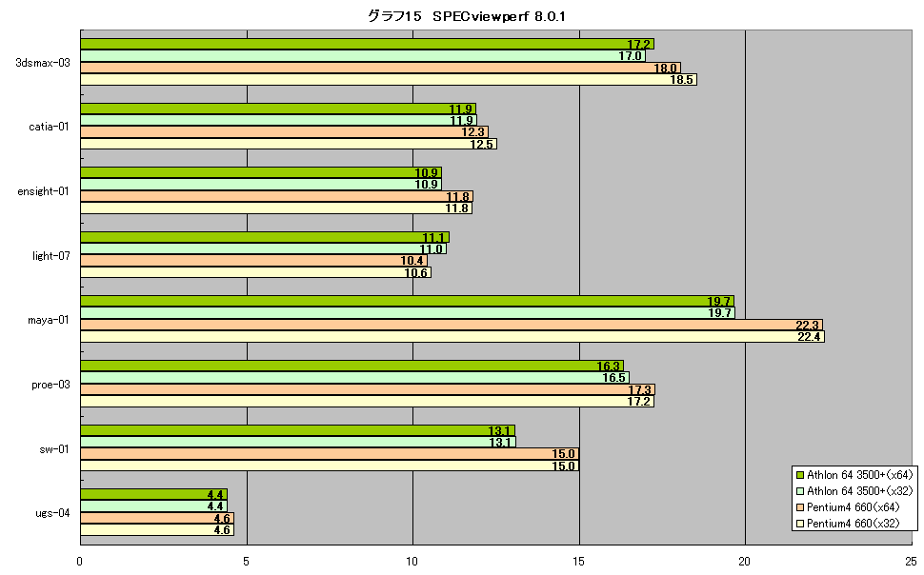The width and height of the screenshot is (924, 575).
Task: Click the "22.3" value label
Action: tap(808, 326)
